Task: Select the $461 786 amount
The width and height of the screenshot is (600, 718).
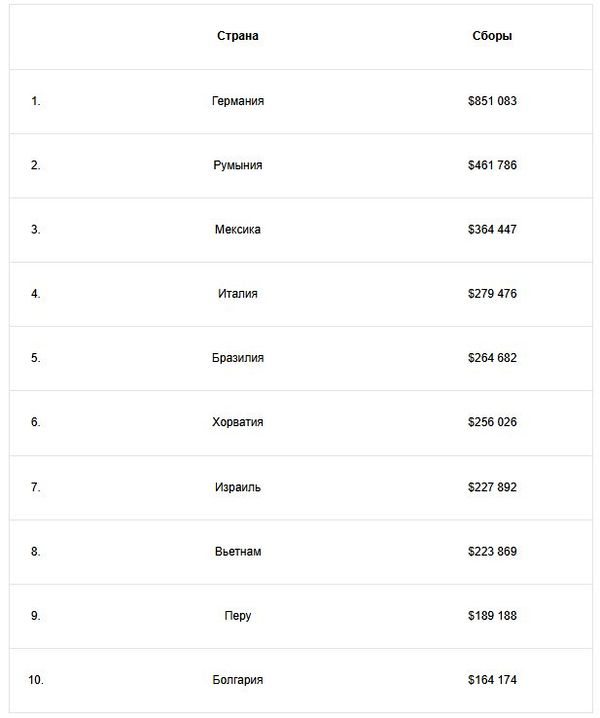Action: tap(492, 165)
